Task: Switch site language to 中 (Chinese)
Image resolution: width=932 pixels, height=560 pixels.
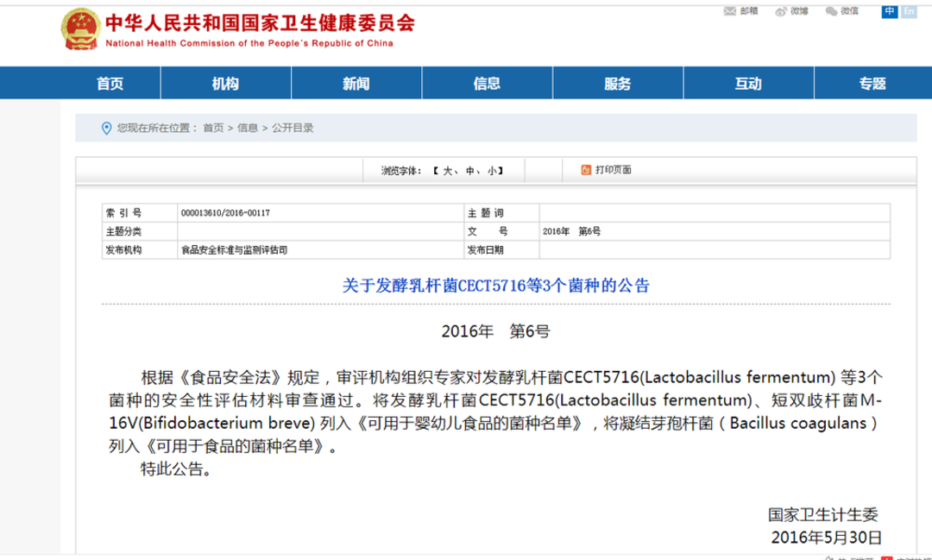Action: (889, 11)
